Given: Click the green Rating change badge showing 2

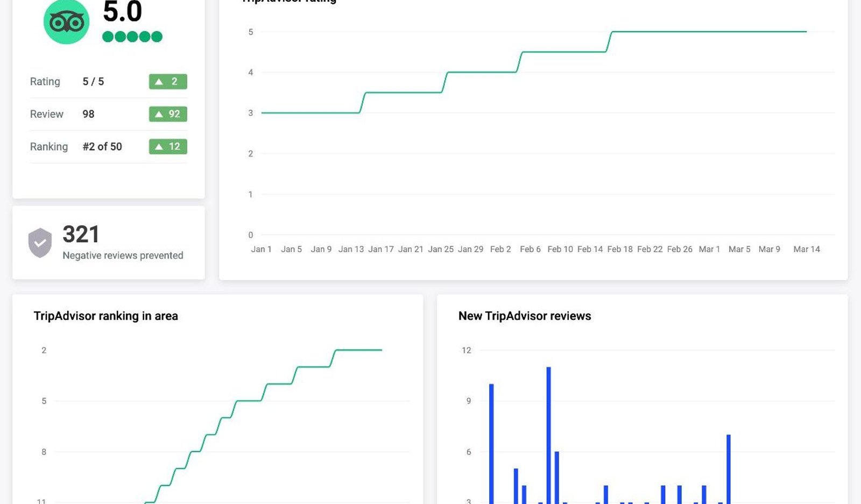Looking at the screenshot, I should point(168,82).
